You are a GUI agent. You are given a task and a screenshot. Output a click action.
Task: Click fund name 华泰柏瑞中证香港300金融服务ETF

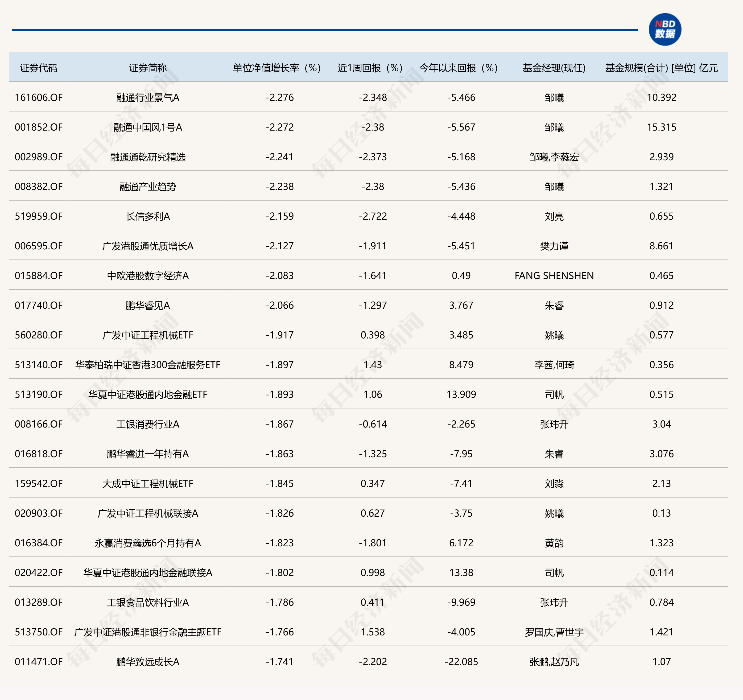pyautogui.click(x=148, y=365)
